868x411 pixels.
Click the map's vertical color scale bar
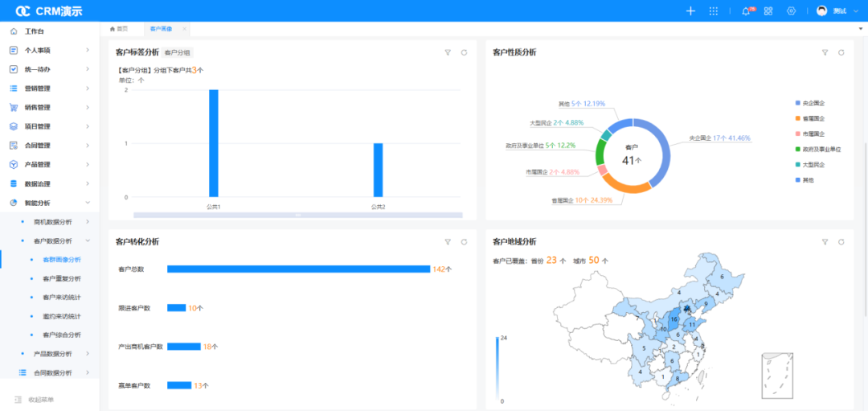click(497, 370)
